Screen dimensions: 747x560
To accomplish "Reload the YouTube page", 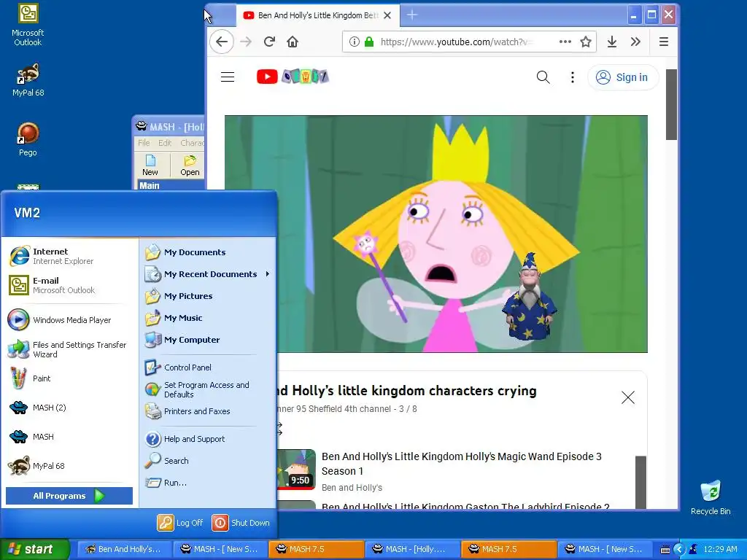I will (269, 42).
